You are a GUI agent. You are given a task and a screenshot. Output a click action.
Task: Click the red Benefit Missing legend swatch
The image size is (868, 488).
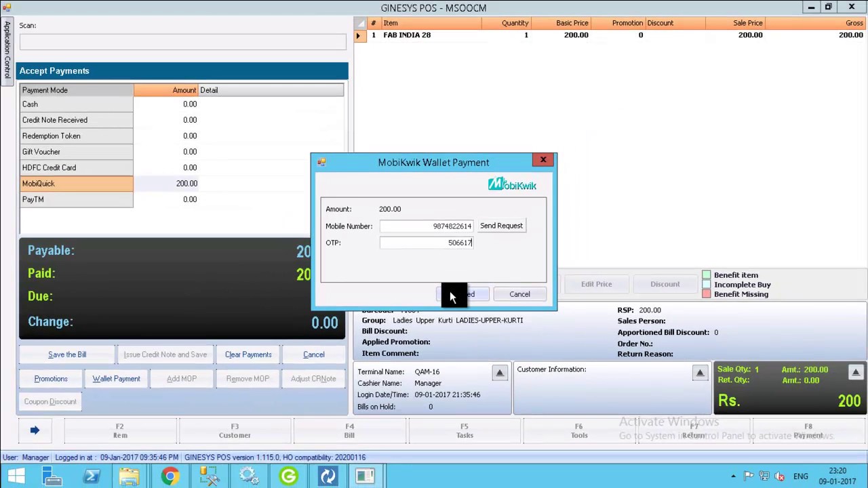click(707, 294)
